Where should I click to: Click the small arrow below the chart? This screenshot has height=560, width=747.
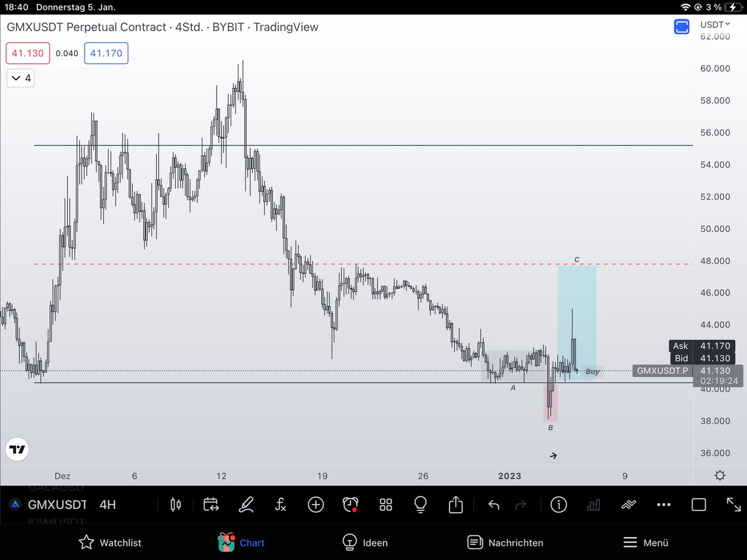(x=553, y=455)
